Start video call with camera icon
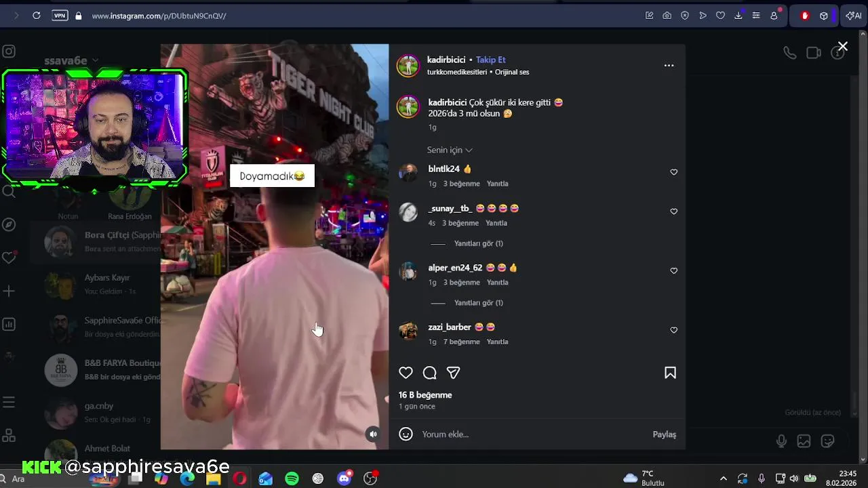The image size is (868, 488). 814,53
